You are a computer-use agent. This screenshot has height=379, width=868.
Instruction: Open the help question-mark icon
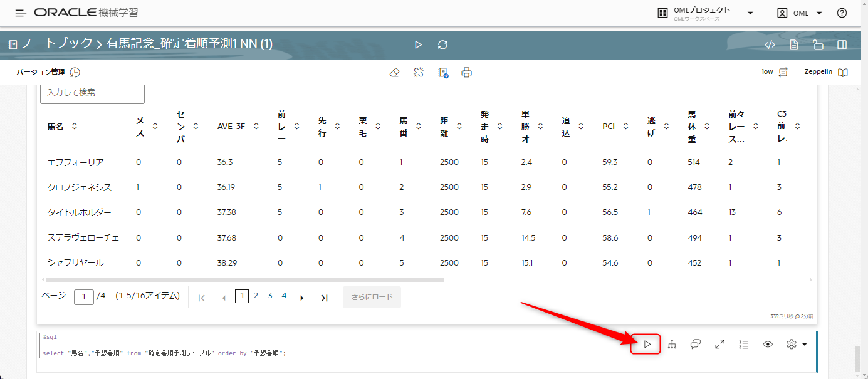(842, 13)
